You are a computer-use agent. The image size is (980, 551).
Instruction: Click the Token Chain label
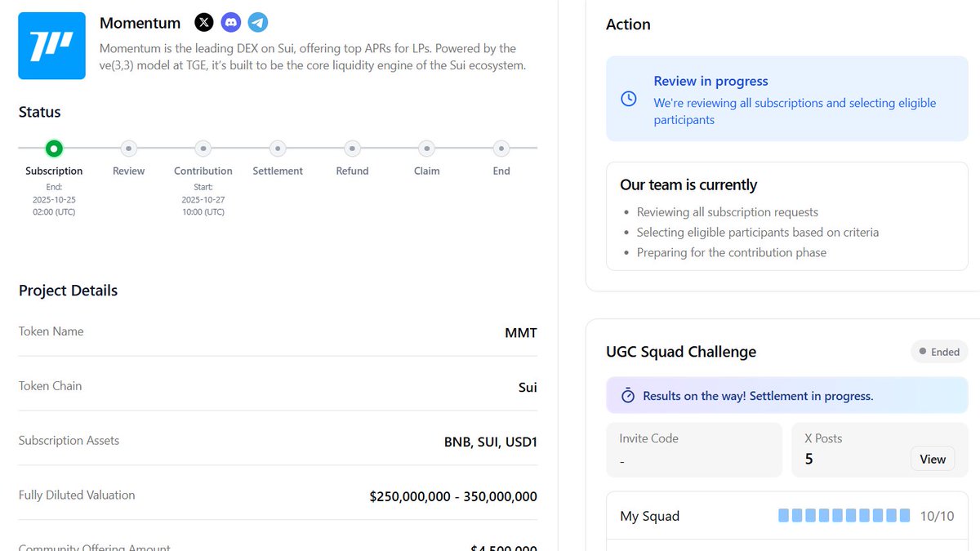pyautogui.click(x=50, y=386)
